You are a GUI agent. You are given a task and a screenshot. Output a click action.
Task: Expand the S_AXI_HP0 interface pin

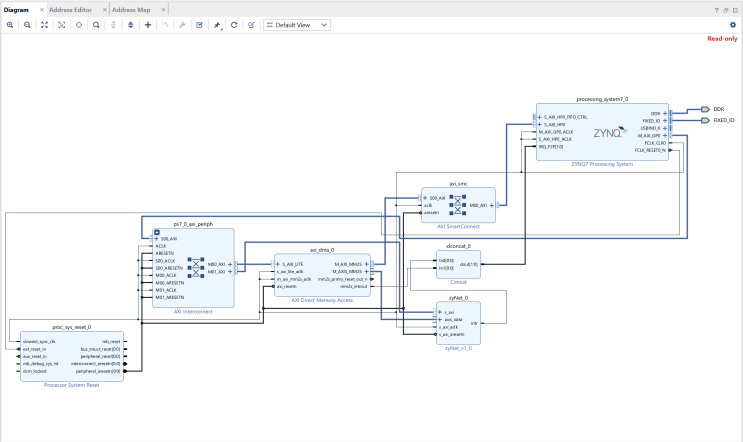click(539, 125)
